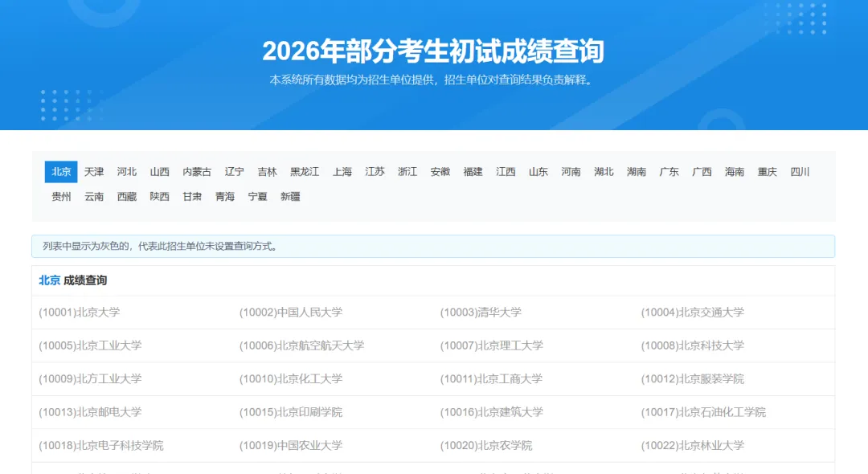Open the 河南 province tab
Screen dimensions: 868x474
point(571,172)
